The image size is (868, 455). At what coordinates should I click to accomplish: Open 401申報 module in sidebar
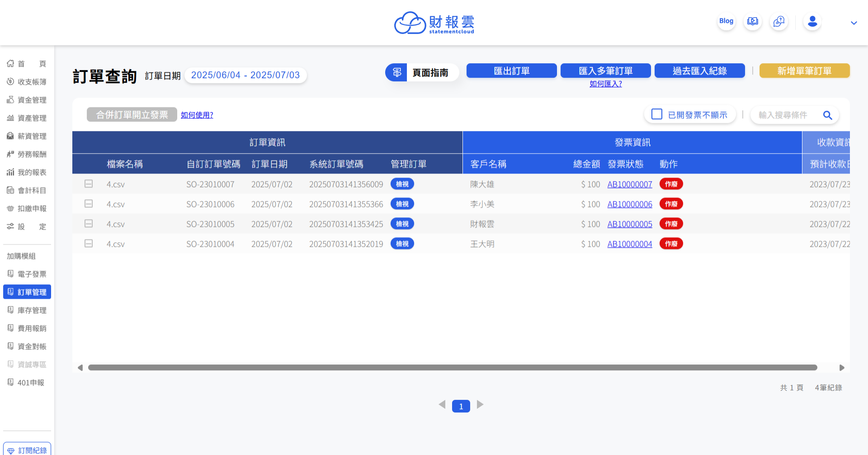[x=27, y=382]
